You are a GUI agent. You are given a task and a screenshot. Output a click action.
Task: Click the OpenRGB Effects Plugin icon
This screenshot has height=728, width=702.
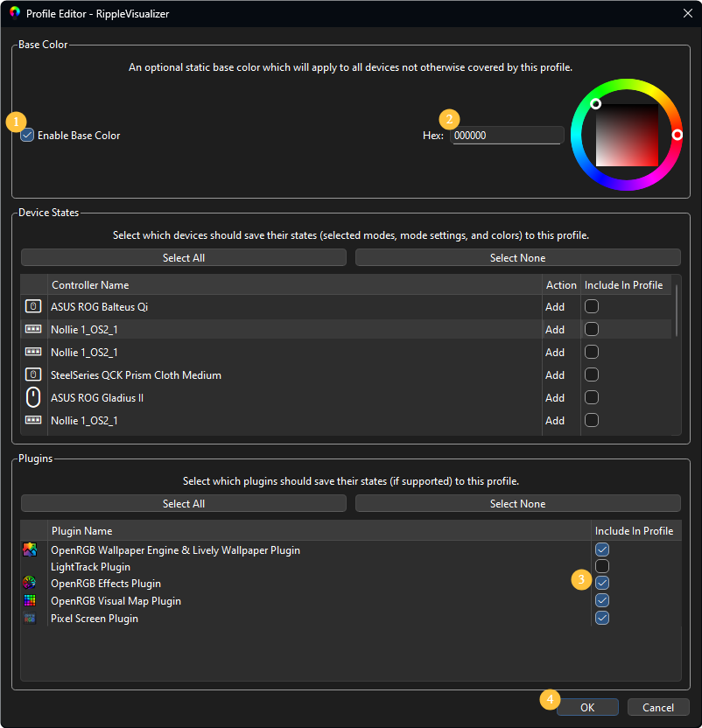(x=29, y=583)
